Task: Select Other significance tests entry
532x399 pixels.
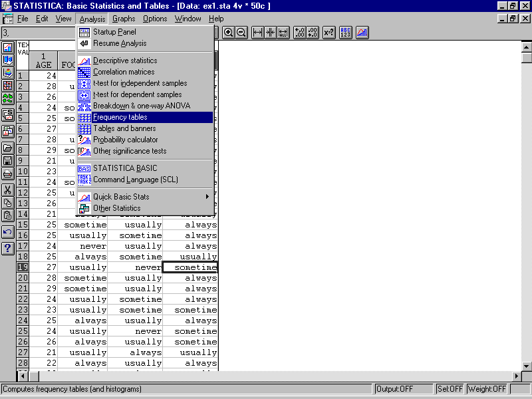Action: coord(145,151)
